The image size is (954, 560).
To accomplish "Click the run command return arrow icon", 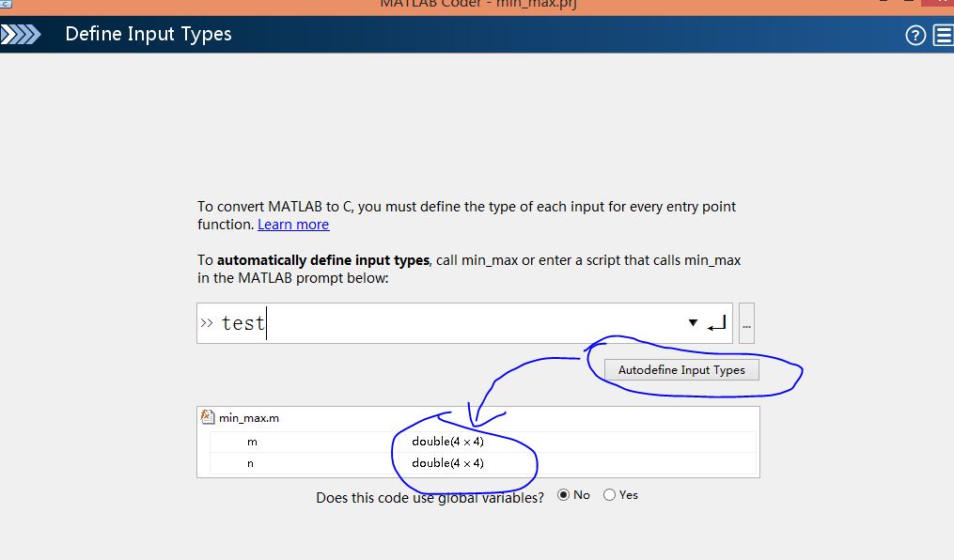I will [717, 323].
